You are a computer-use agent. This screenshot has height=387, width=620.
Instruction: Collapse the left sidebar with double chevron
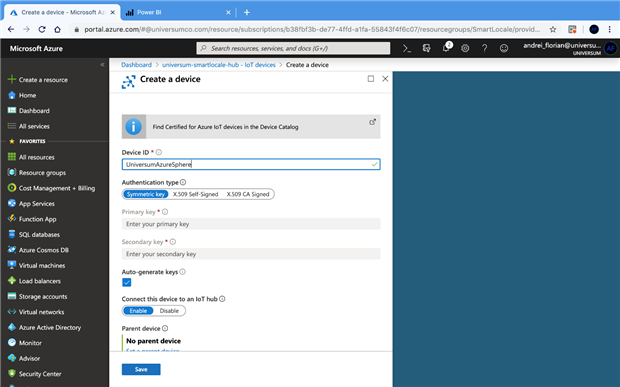click(x=102, y=64)
